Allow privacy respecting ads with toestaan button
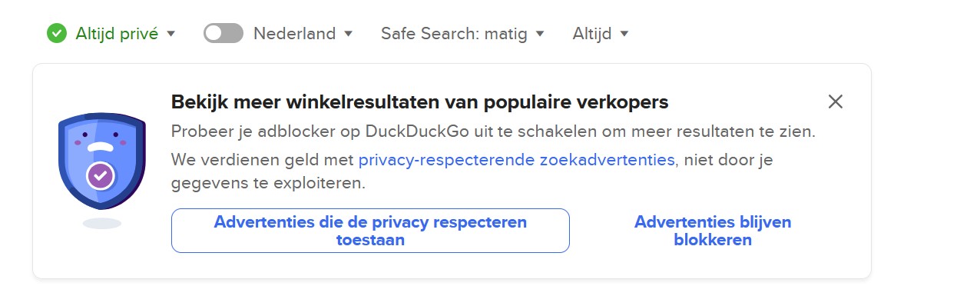The image size is (980, 296). pos(370,231)
